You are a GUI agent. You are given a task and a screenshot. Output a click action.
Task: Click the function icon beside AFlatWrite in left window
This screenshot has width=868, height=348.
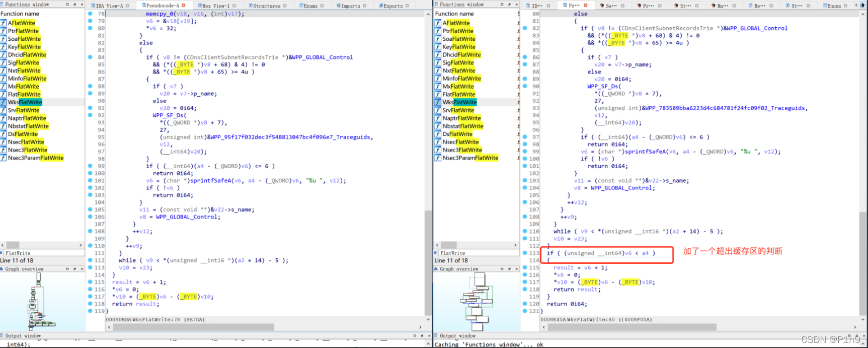point(3,23)
